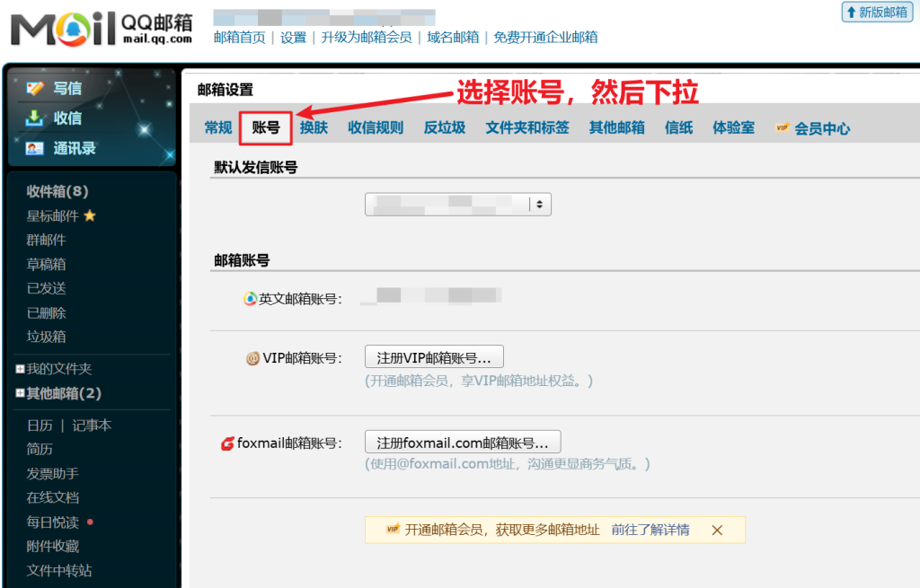
Task: Open the 反垃圾 settings tab
Action: pyautogui.click(x=445, y=127)
